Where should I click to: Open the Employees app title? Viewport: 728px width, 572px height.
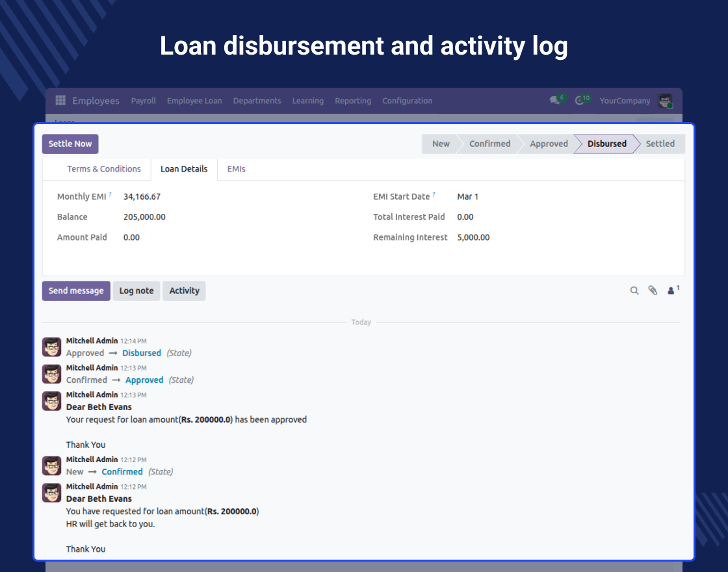(x=96, y=101)
